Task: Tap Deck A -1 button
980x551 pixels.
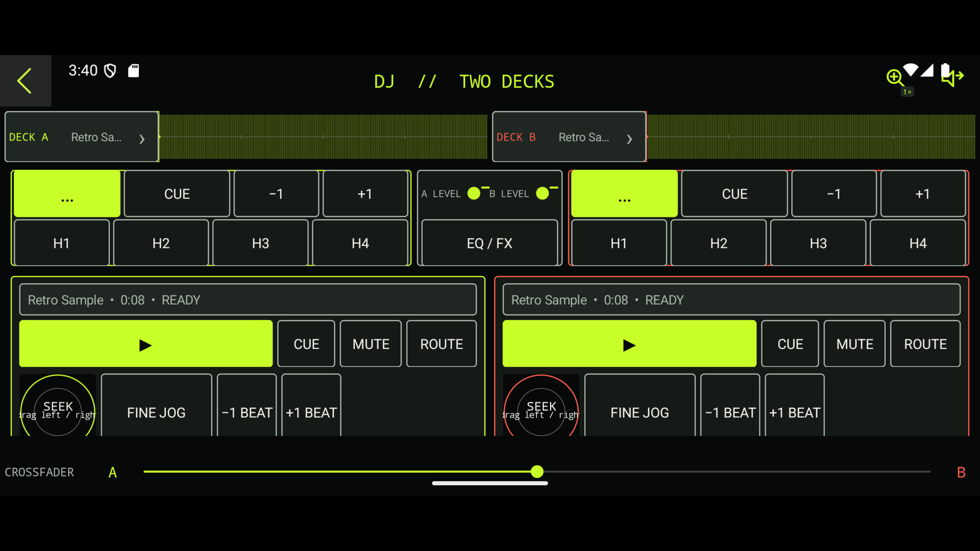Action: (276, 194)
